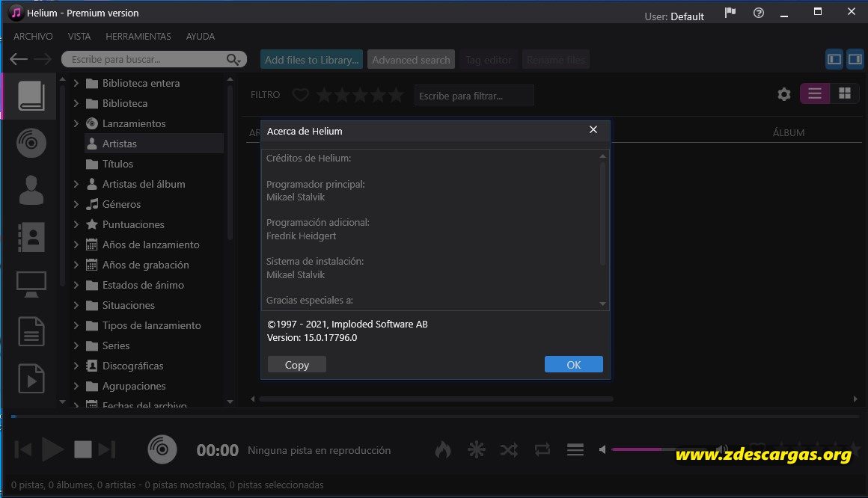Click the back navigation arrow
This screenshot has height=498, width=868.
tap(18, 59)
